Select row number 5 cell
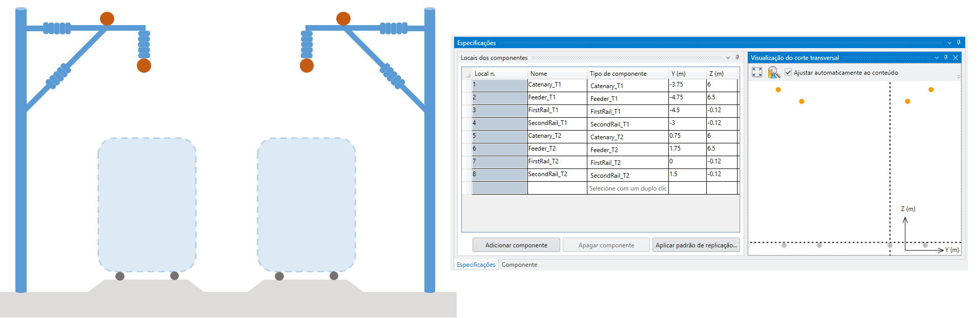Image resolution: width=980 pixels, height=318 pixels. (500, 137)
